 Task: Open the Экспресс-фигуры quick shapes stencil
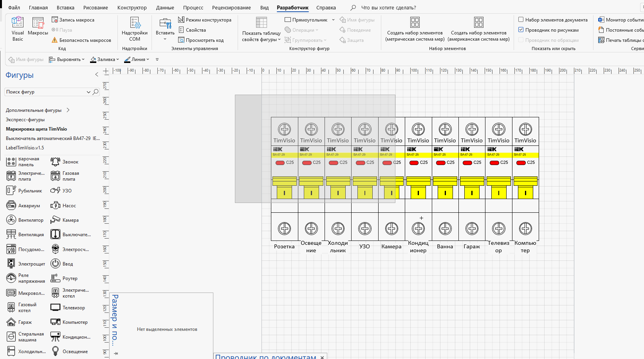tap(25, 120)
